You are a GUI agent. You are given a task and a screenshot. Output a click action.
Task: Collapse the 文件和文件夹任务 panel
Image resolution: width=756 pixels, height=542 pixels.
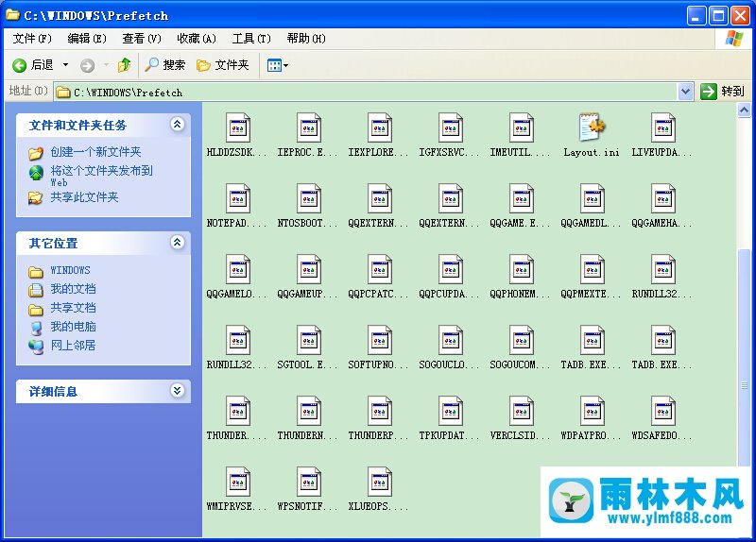coord(178,125)
